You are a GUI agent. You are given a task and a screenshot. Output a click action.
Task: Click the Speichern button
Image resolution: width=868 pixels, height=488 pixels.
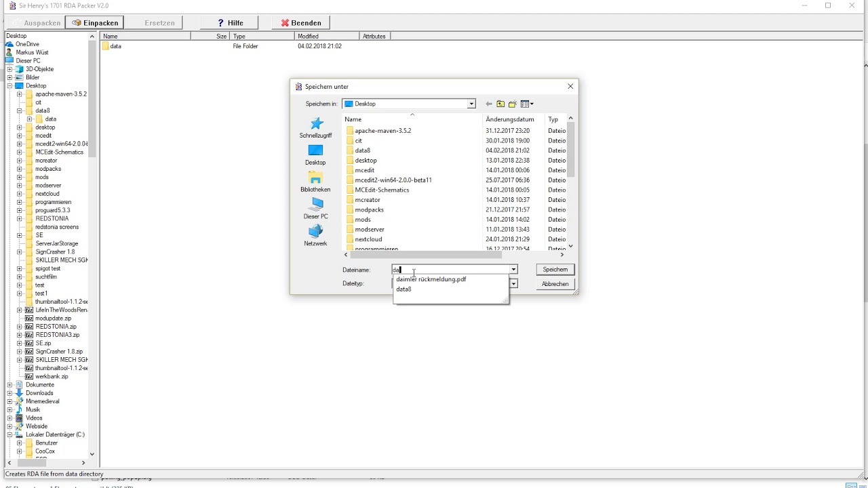click(555, 269)
